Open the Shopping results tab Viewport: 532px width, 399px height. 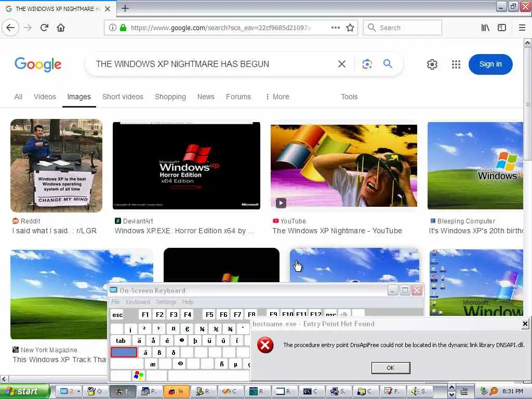tap(170, 97)
